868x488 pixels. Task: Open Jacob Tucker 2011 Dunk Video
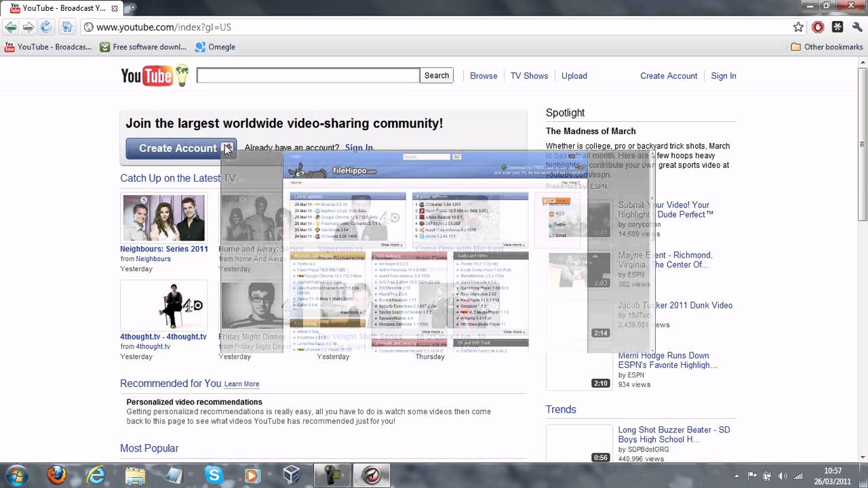pyautogui.click(x=675, y=306)
